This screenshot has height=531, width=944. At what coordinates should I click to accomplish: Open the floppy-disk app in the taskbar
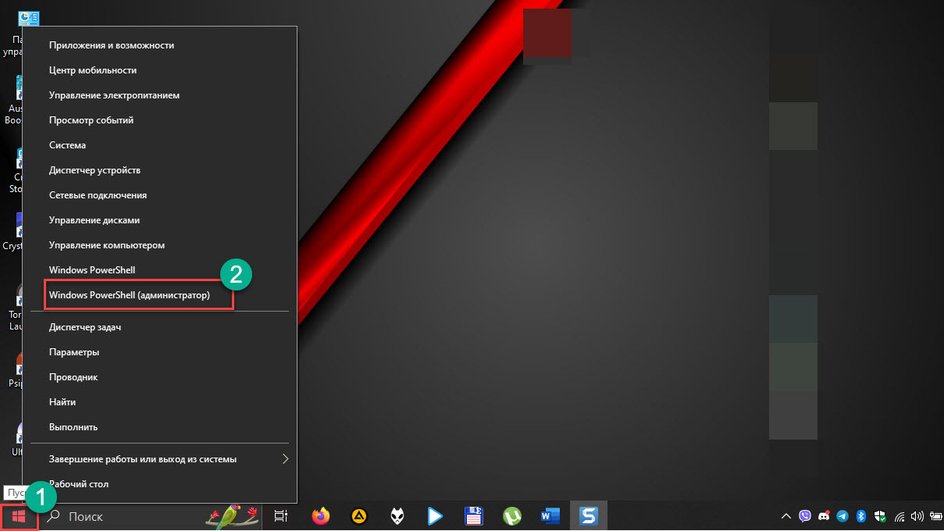point(474,516)
